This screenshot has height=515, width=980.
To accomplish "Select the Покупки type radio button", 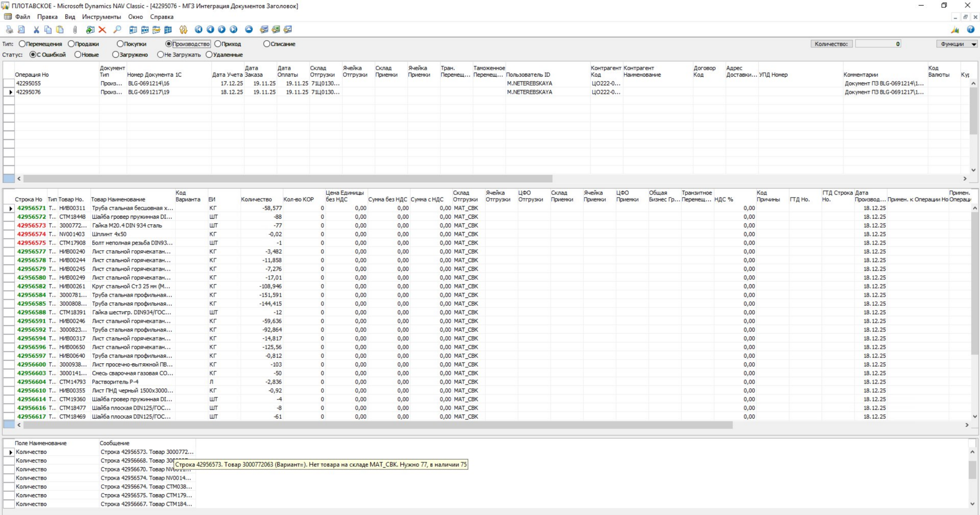I will tap(120, 44).
